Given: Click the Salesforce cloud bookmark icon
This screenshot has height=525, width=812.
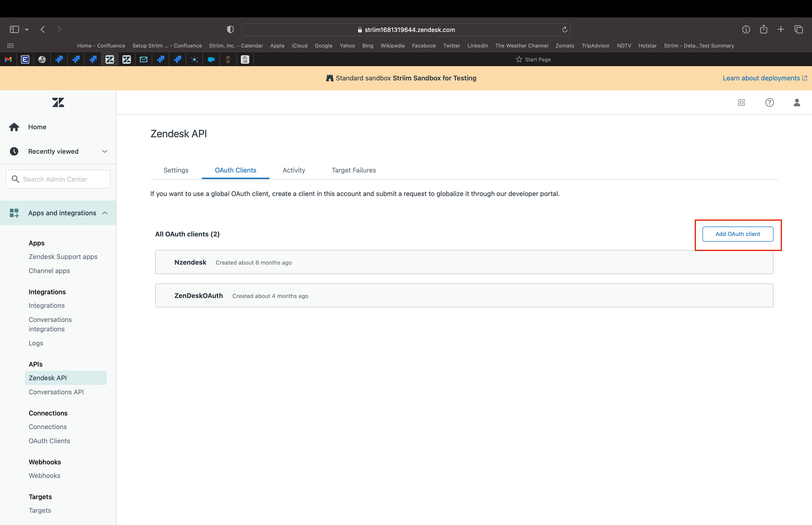Looking at the screenshot, I should coord(211,59).
